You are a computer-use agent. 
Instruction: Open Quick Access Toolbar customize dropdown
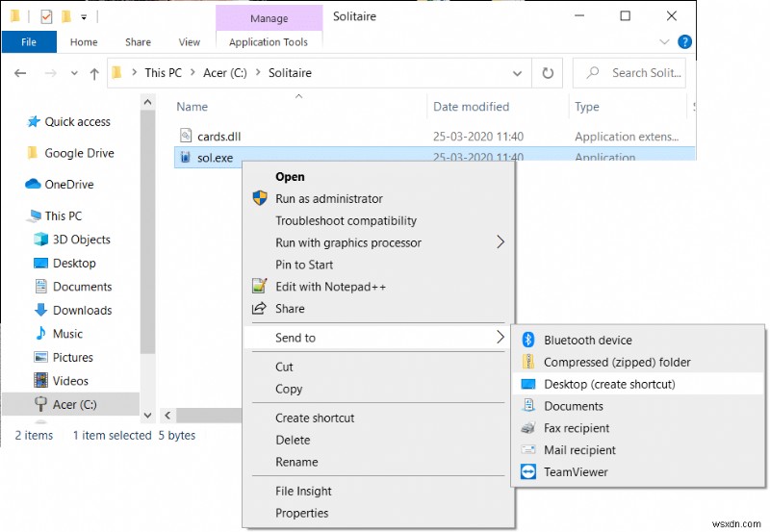point(85,16)
